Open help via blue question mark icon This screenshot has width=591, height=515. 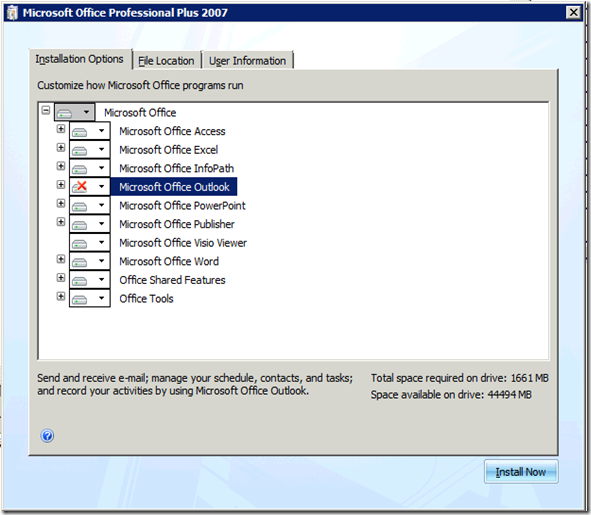click(x=47, y=436)
